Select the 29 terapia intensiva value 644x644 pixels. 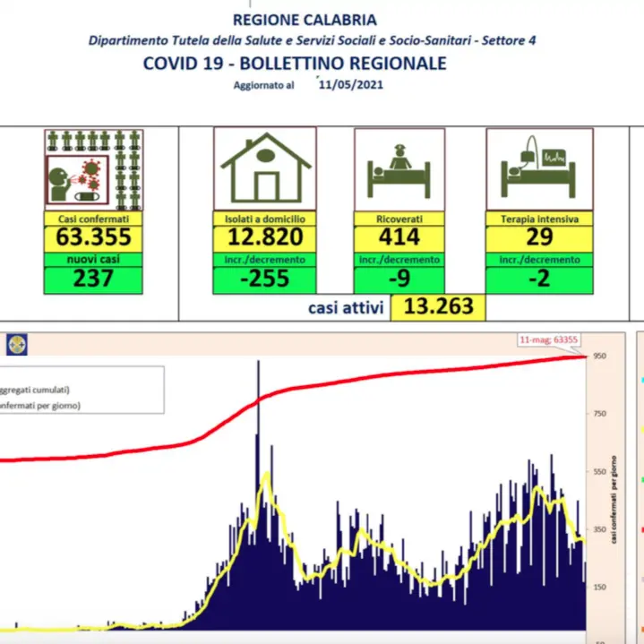coord(539,236)
